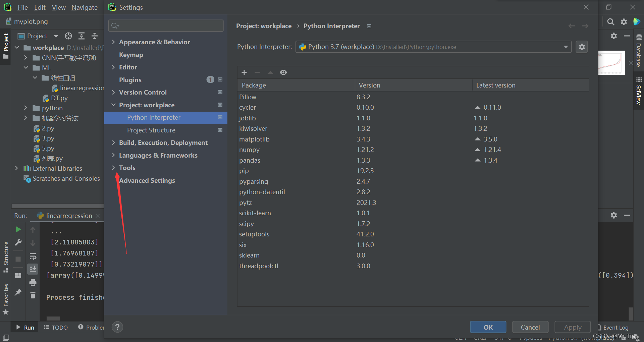The image size is (644, 342).
Task: Open Navigate menu in PyCharm
Action: [x=85, y=7]
